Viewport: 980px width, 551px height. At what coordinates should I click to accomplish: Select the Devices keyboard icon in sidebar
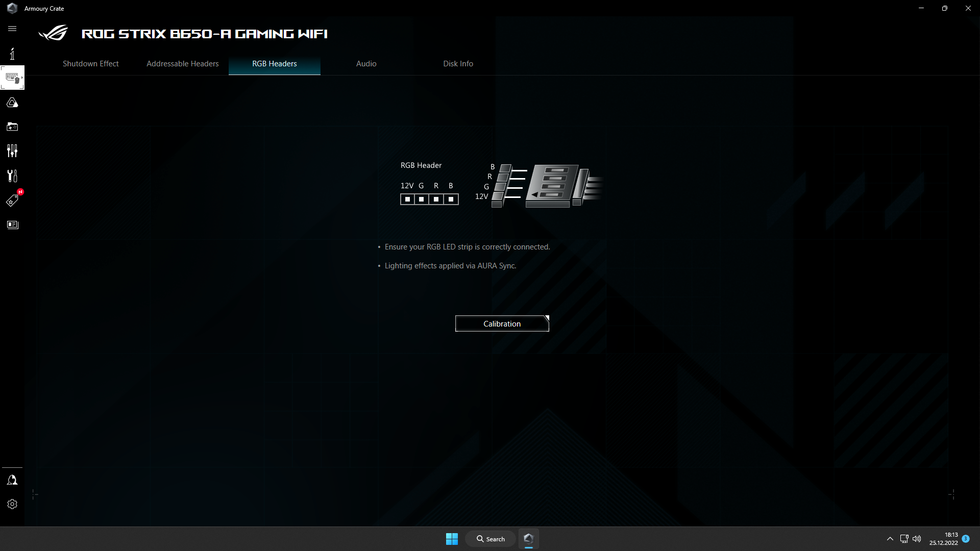tap(12, 78)
